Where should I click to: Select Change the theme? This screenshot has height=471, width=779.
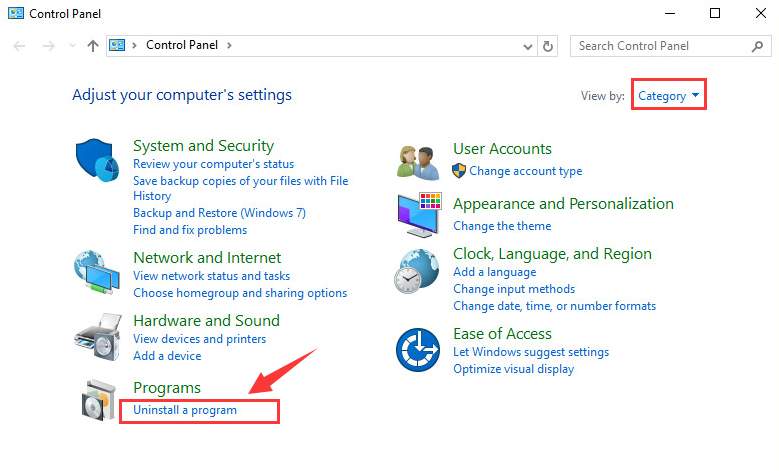click(502, 226)
